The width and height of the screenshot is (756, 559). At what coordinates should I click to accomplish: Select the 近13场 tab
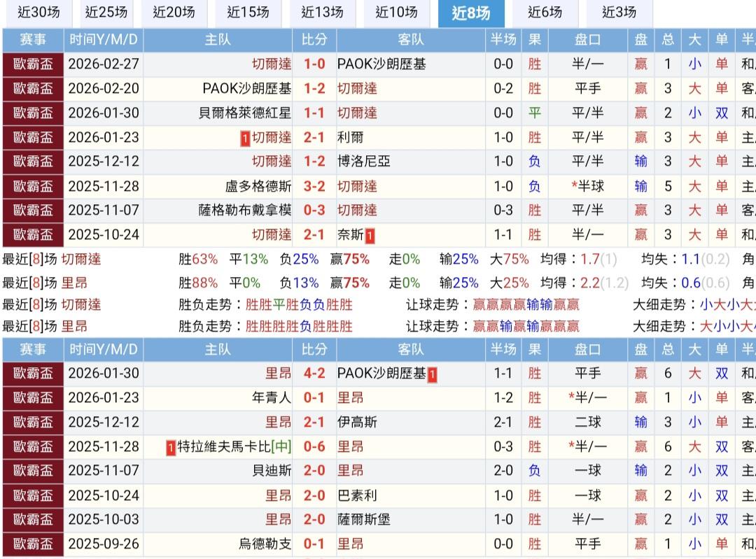pyautogui.click(x=322, y=13)
